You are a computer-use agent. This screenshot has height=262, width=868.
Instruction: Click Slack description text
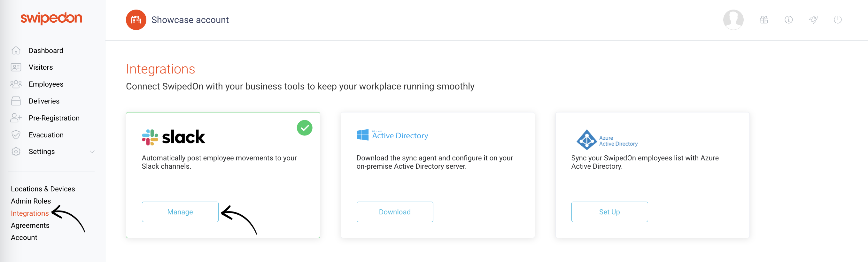[219, 162]
